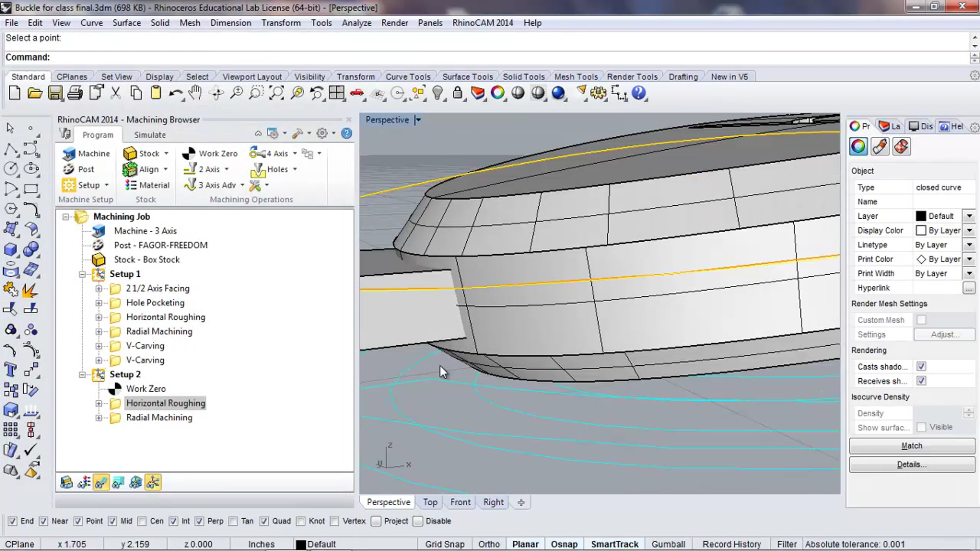Open the Linetype dropdown
The image size is (980, 551).
tap(969, 245)
